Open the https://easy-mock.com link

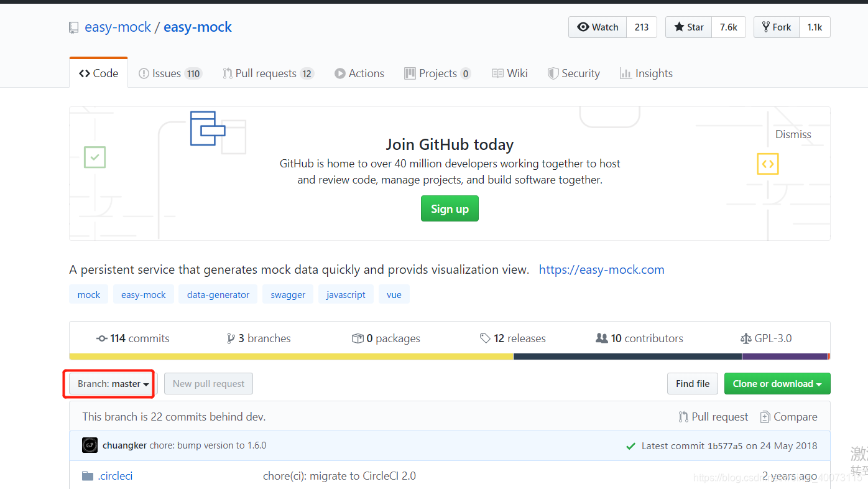601,269
